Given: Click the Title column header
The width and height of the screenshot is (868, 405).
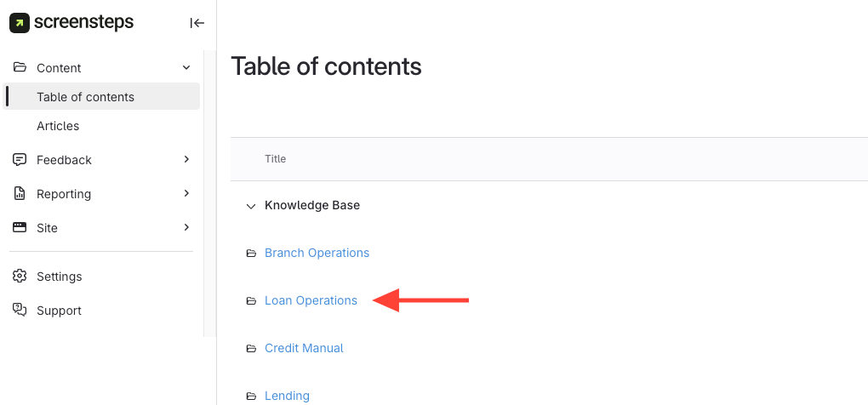Looking at the screenshot, I should point(275,159).
